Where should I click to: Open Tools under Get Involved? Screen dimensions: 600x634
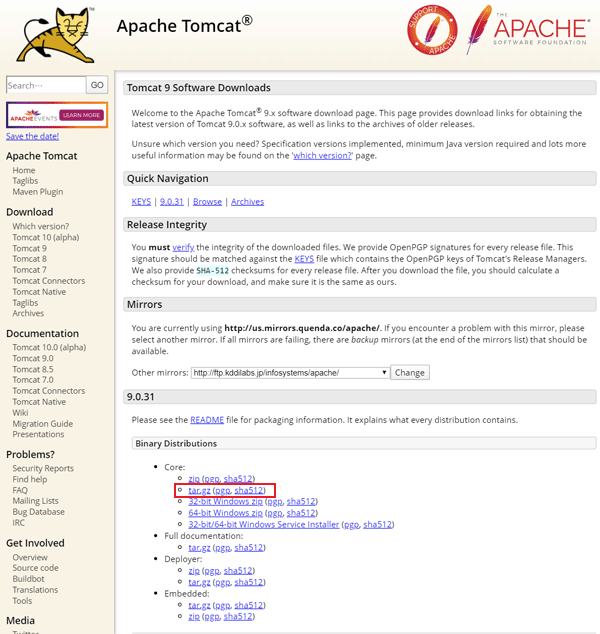coord(22,600)
